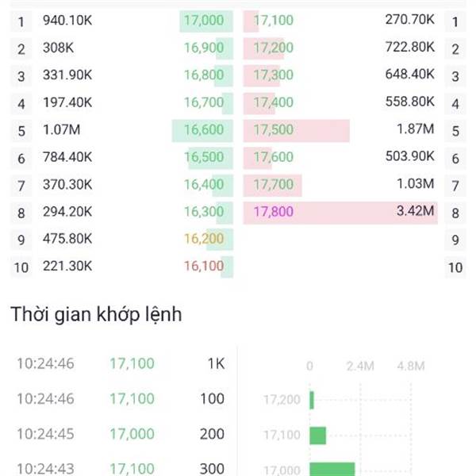
Task: Select the first 10:24:46 trade with 1K volume
Action: pos(121,363)
